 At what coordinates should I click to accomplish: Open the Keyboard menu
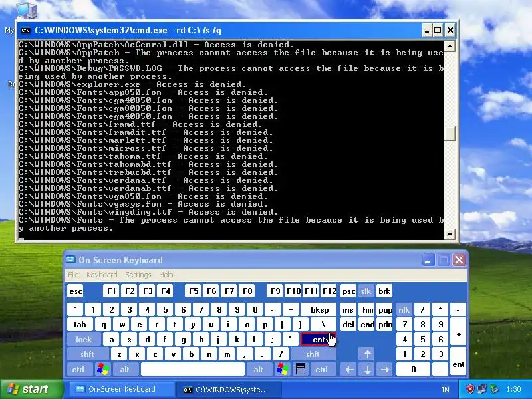point(102,275)
